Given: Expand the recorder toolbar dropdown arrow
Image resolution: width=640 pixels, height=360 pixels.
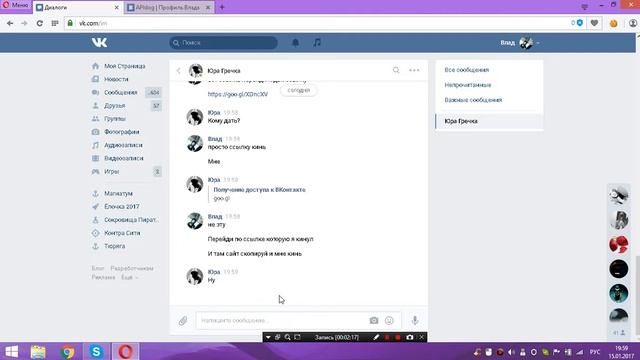Looking at the screenshot, I should pyautogui.click(x=268, y=337).
